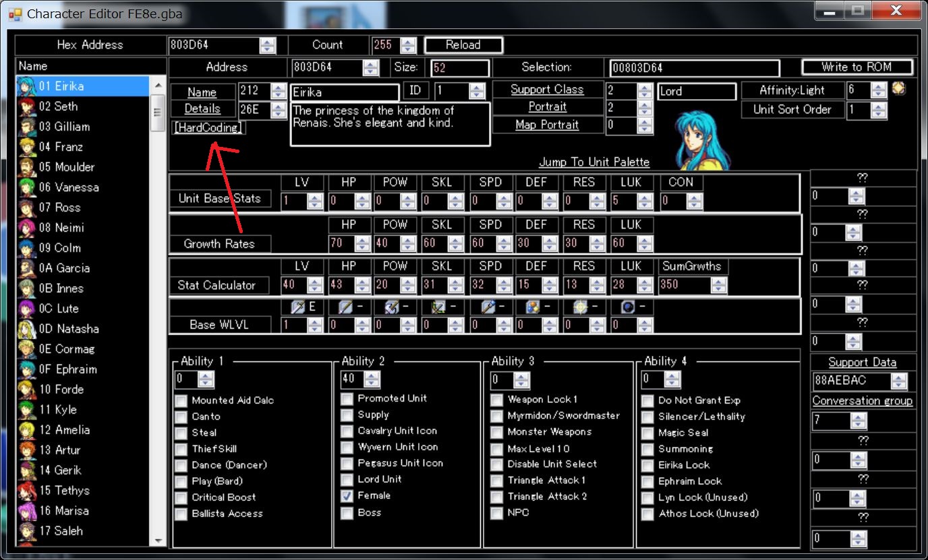Click the character ID spinner arrows
Screen dimensions: 928x560
(477, 91)
